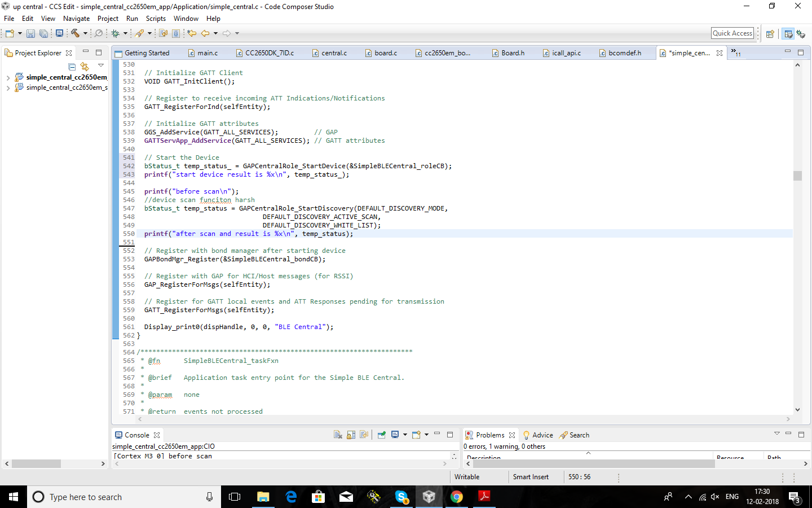Switch to the Search tab in the bottom panel
Image resolution: width=812 pixels, height=508 pixels.
click(x=575, y=435)
